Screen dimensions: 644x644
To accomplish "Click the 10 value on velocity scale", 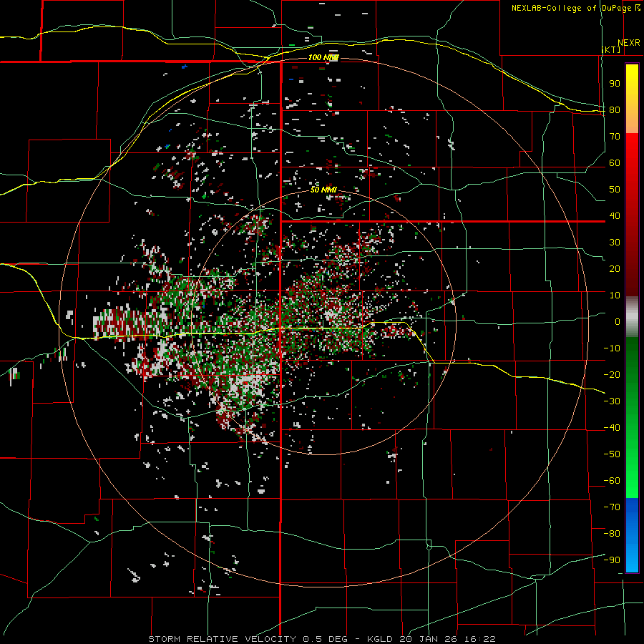I will point(615,296).
